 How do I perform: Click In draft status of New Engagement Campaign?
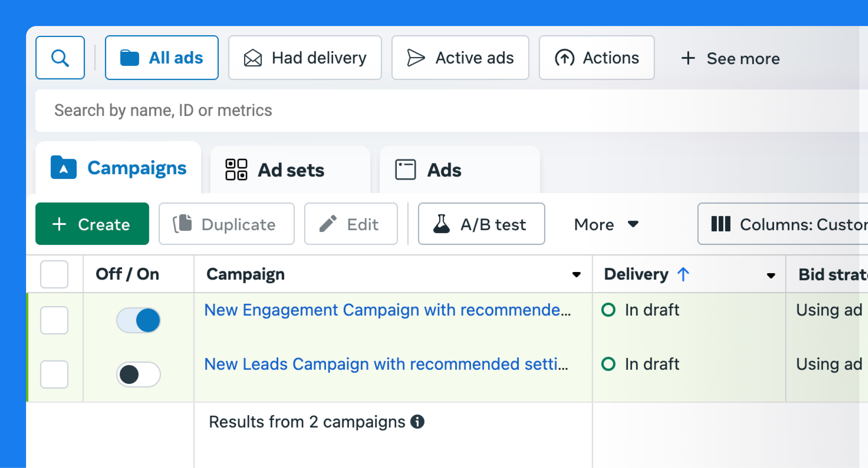pos(640,310)
